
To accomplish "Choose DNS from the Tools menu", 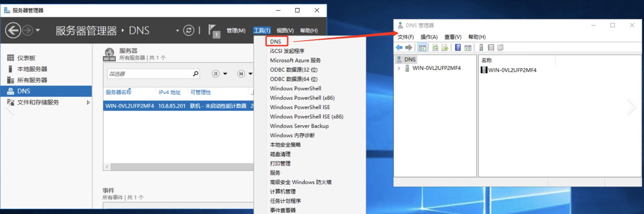I will [x=275, y=42].
